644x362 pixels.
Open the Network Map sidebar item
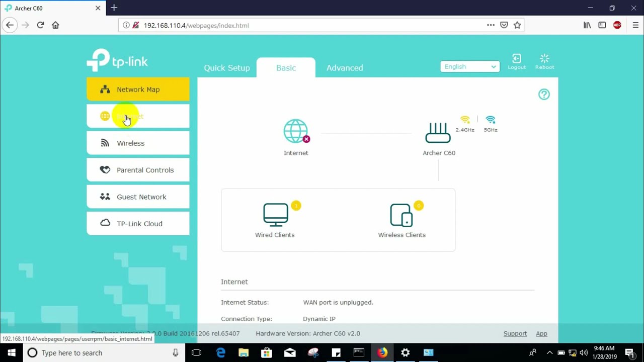(x=138, y=89)
